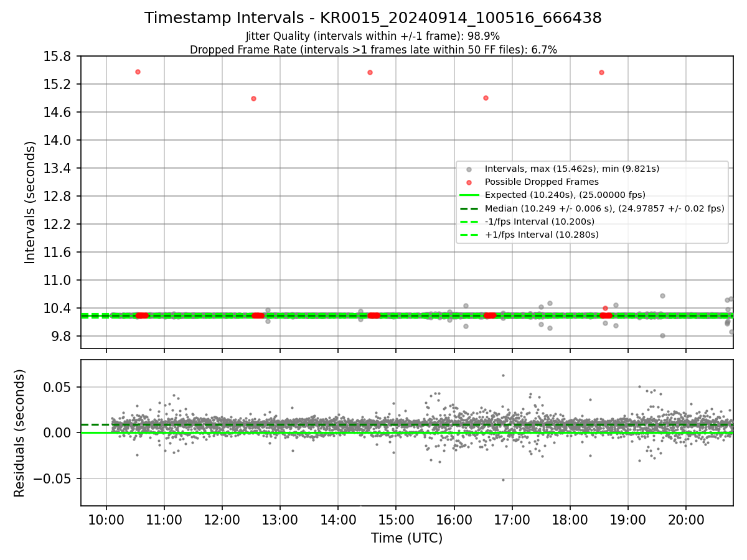Click the "Residuals (seconds)" y-axis label
The image size is (747, 560).
(x=20, y=433)
